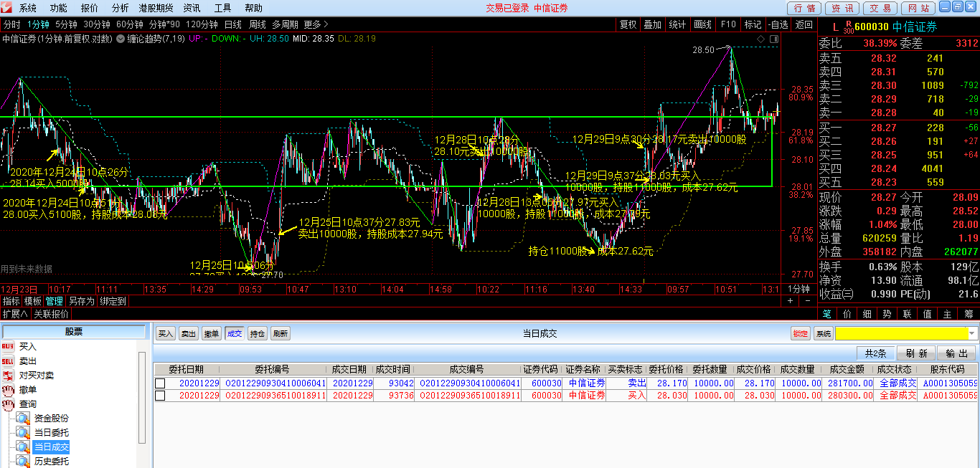Click 复权 chart toolbar button
This screenshot has width=980, height=468.
(x=628, y=24)
